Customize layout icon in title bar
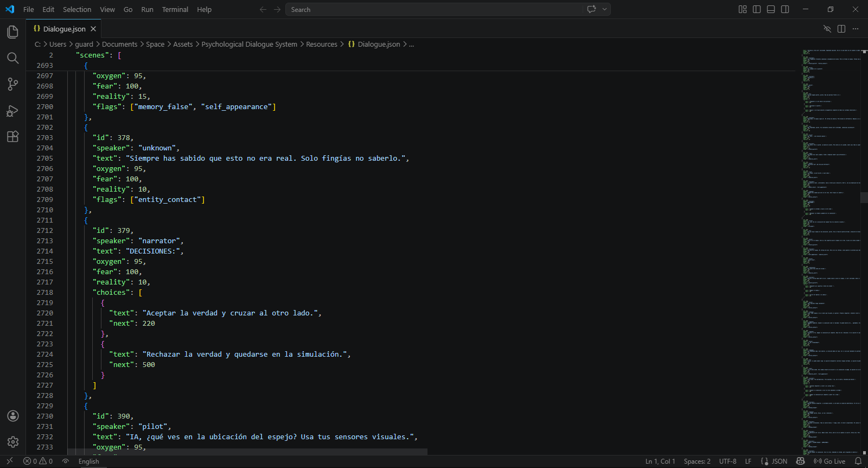 point(743,9)
